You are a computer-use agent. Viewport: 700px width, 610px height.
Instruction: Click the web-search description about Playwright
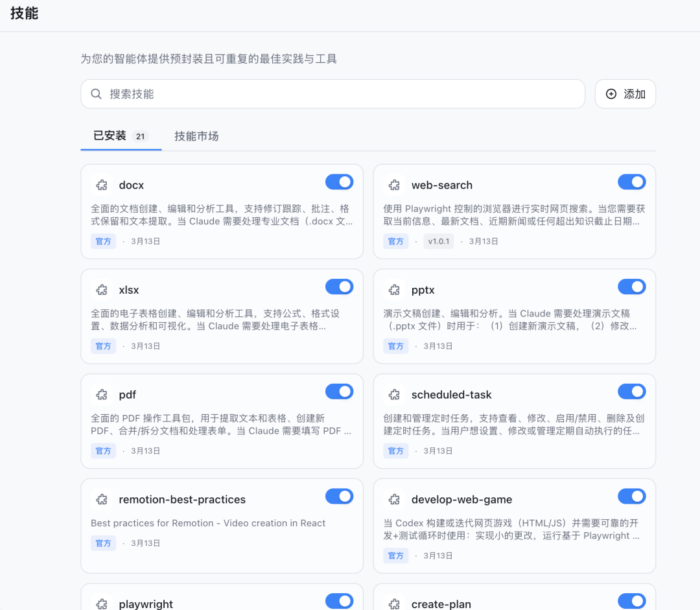[x=514, y=215]
